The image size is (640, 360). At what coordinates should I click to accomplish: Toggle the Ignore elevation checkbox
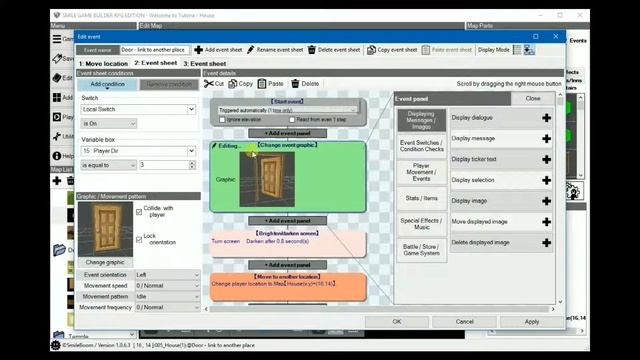point(222,120)
